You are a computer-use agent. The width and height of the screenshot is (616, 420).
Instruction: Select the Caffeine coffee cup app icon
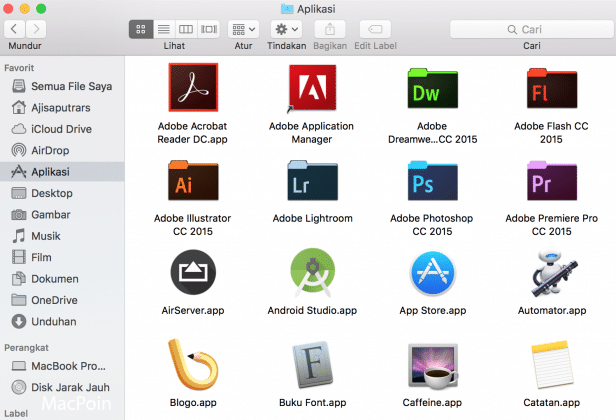[x=433, y=366]
